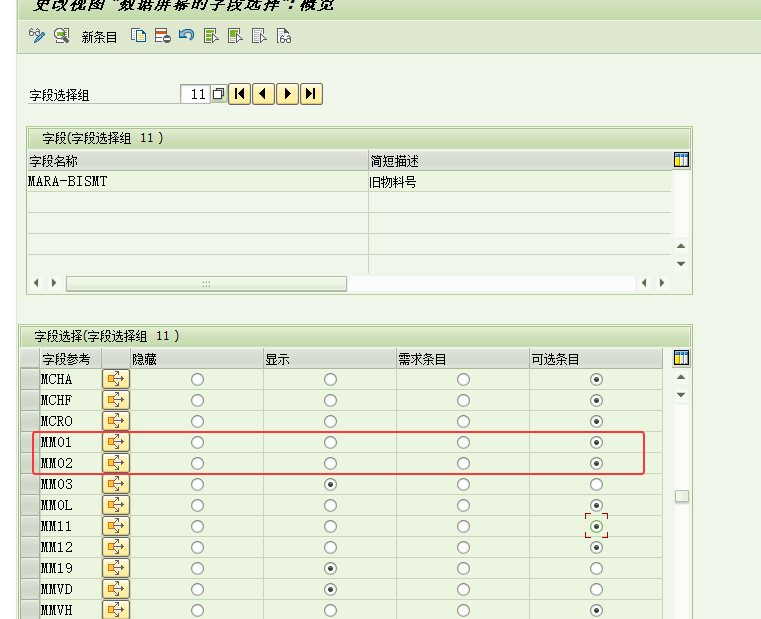Select the MM11 row selector box

click(29, 526)
